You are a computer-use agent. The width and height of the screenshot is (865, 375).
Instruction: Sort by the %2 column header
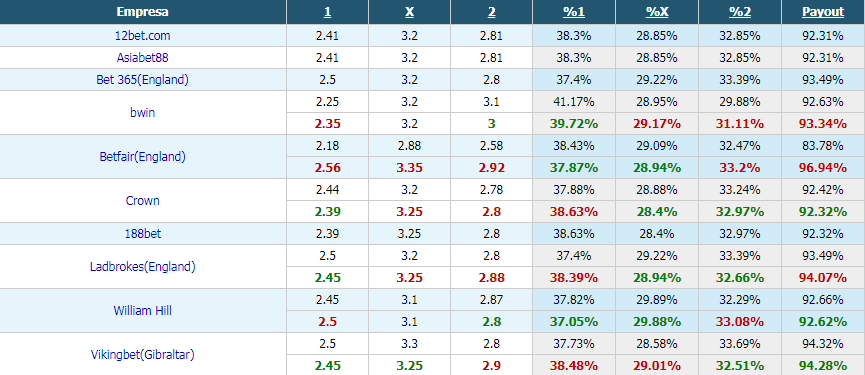click(x=740, y=12)
